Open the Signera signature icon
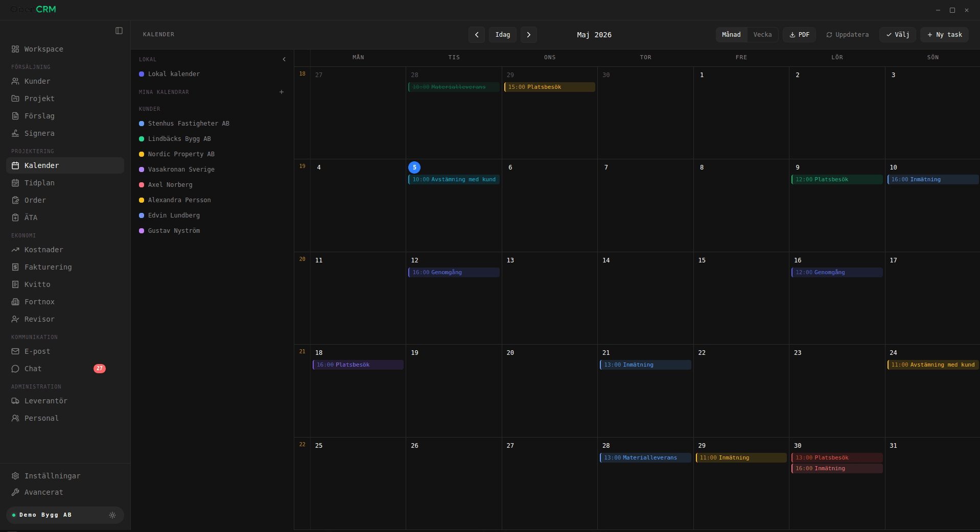980x532 pixels. [x=15, y=133]
